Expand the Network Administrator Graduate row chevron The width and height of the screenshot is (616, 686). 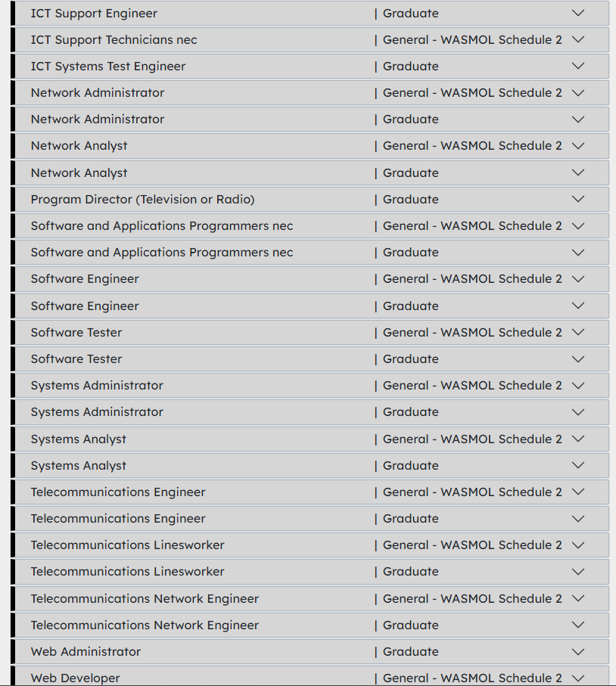(578, 120)
